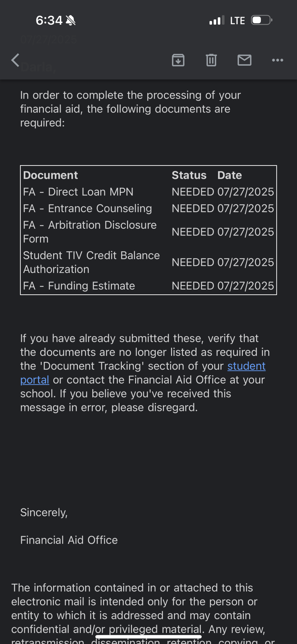Tap the FA - Direct Loan MPN row

[x=148, y=192]
